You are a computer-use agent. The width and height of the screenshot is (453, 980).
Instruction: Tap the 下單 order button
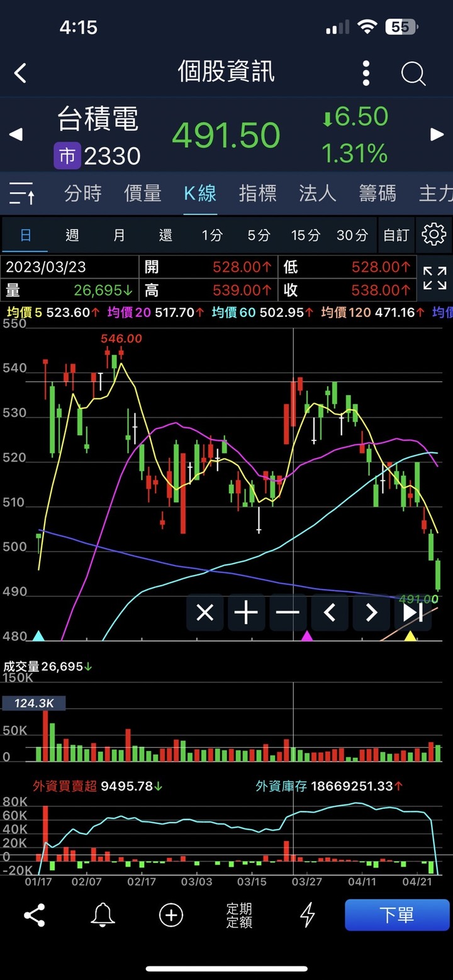[x=397, y=915]
